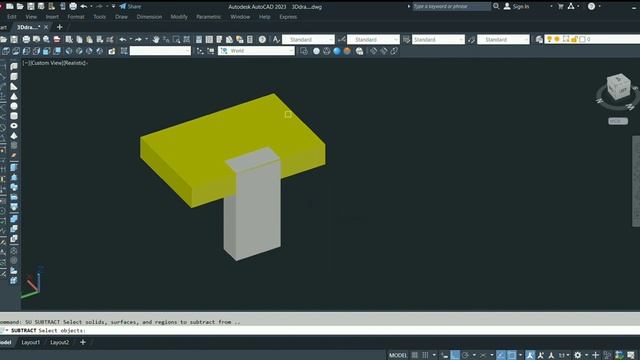
Task: Click the ViewCube in the drawing area
Action: pyautogui.click(x=618, y=87)
